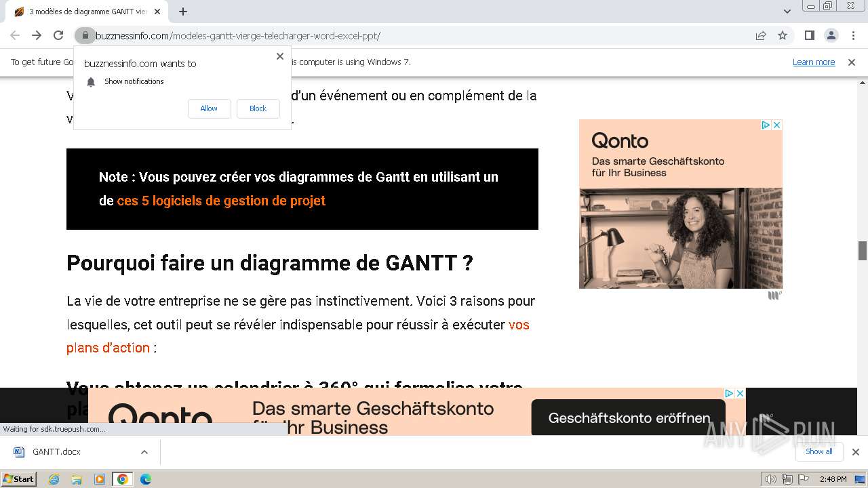Launch Internet Explorer from taskbar

pos(54,479)
